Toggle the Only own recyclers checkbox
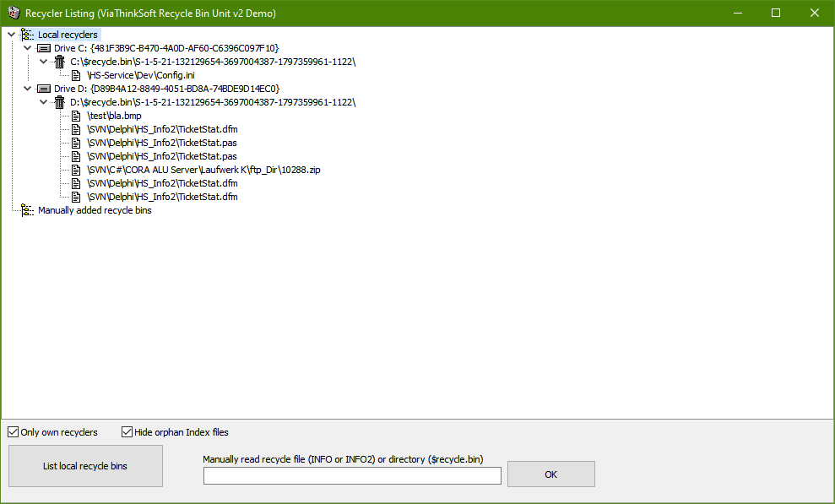The image size is (835, 504). click(x=14, y=431)
